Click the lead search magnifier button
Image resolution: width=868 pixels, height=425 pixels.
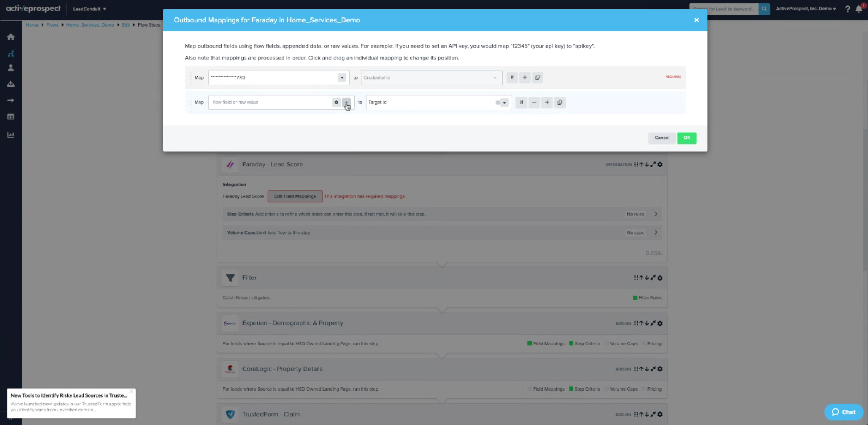[764, 9]
